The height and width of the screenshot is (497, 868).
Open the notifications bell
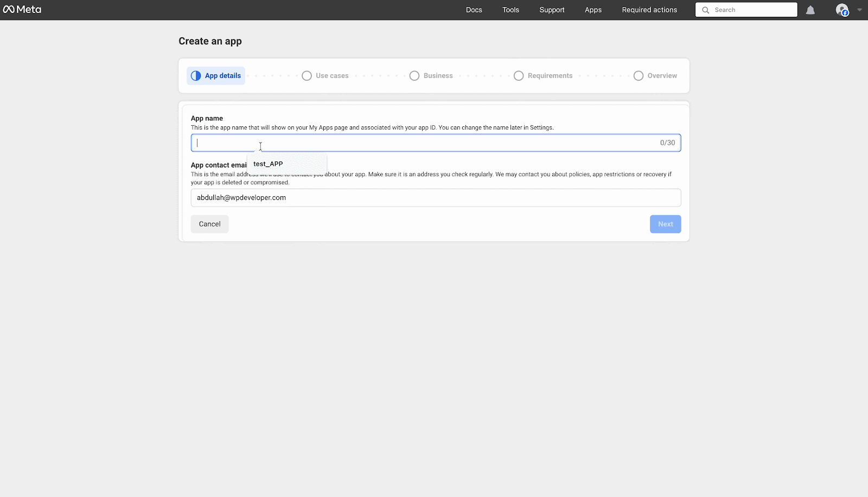click(810, 10)
